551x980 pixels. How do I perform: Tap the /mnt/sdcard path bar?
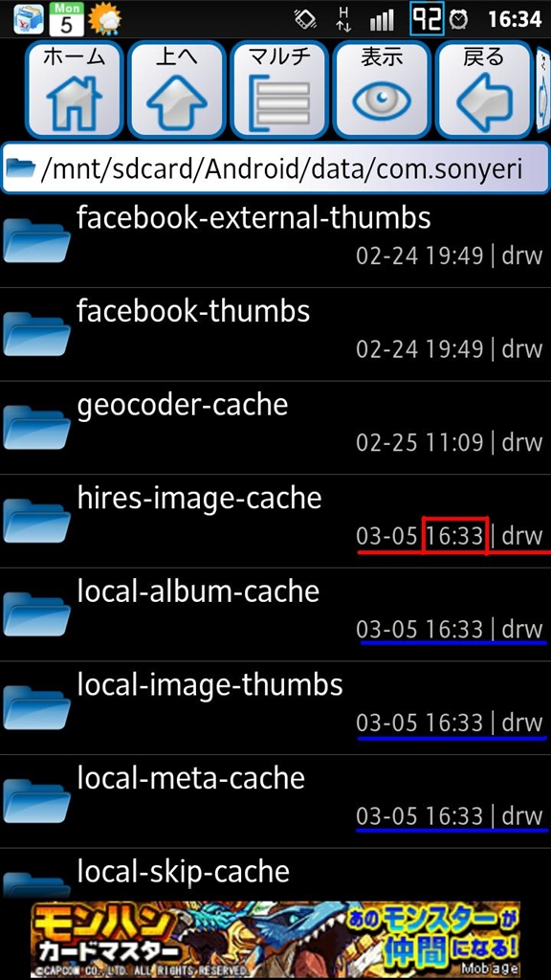coord(275,168)
